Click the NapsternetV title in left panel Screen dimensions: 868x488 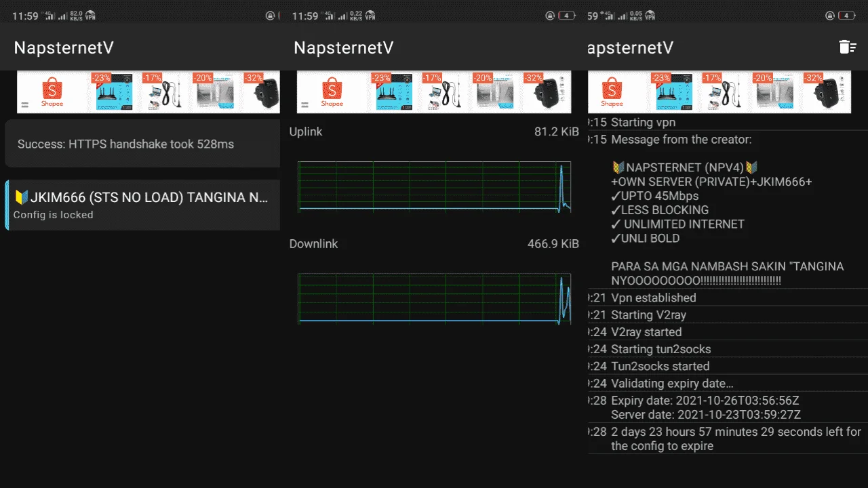(64, 47)
